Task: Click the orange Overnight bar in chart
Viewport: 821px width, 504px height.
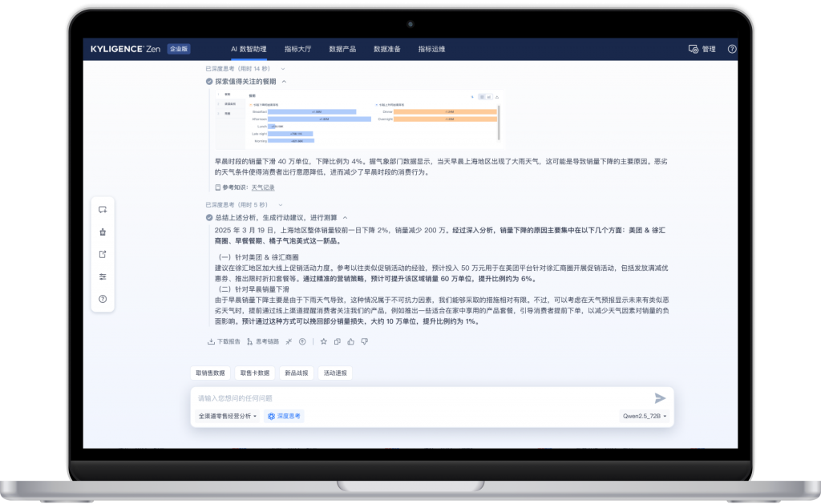Action: coord(445,119)
